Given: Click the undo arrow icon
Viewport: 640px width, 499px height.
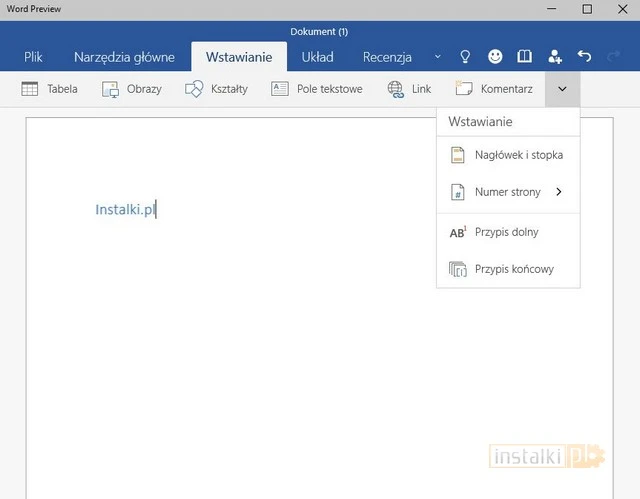Looking at the screenshot, I should (584, 56).
